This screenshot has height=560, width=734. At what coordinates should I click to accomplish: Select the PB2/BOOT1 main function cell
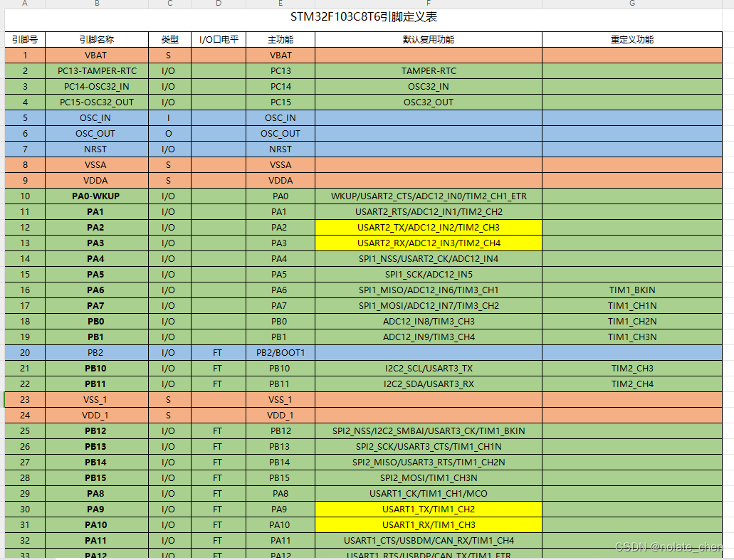281,353
